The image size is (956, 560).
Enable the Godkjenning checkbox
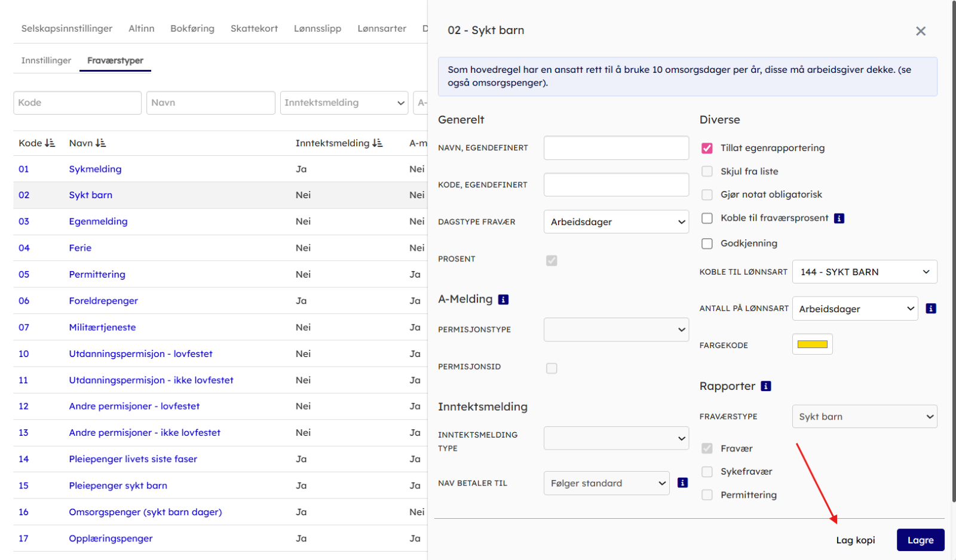coord(707,244)
